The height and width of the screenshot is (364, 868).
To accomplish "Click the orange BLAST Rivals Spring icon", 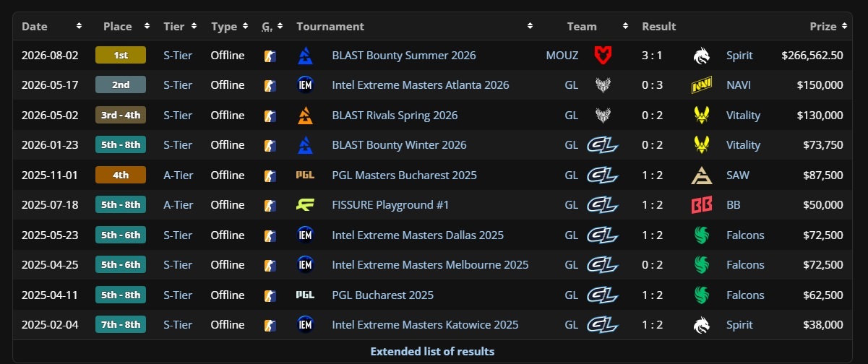I will pos(305,115).
